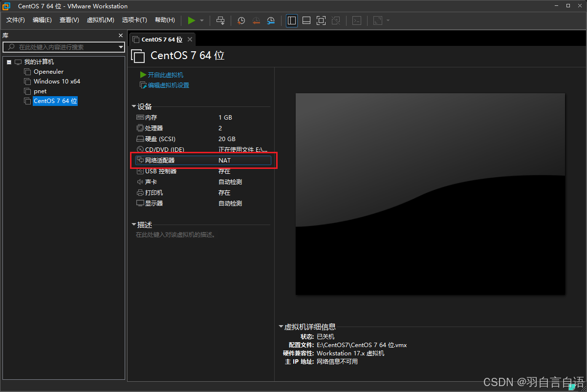Select the pnet virtual machine

click(40, 91)
